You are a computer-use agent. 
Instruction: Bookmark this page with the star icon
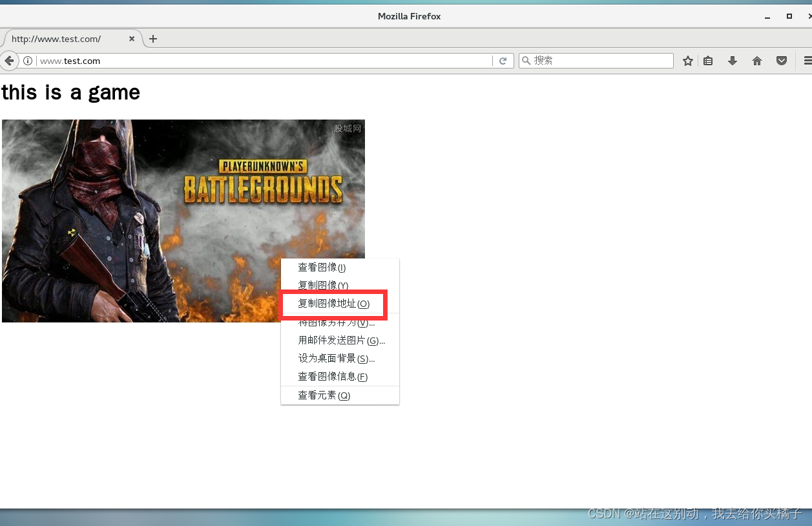(688, 61)
